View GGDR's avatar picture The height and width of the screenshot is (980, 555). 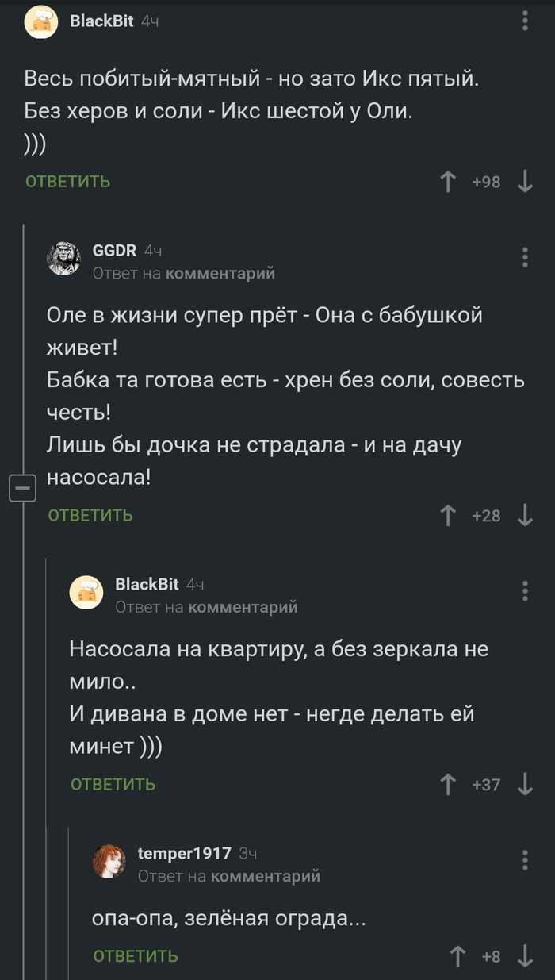click(x=64, y=259)
